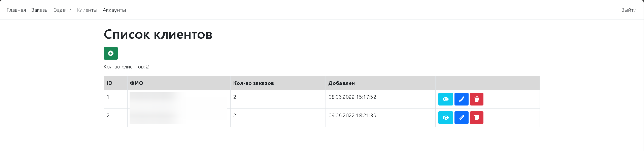Click the ID column header
This screenshot has width=644, height=151.
109,83
